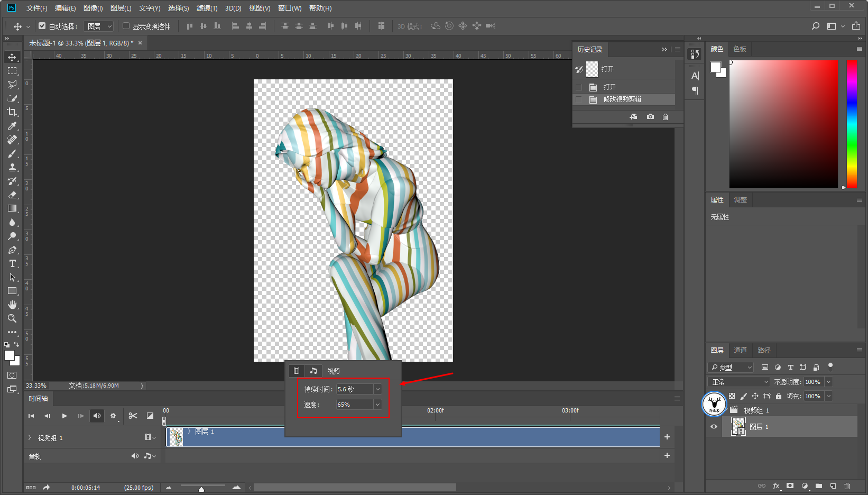Viewport: 868px width, 495px height.
Task: Switch to the audio tab in clip popup
Action: 313,371
